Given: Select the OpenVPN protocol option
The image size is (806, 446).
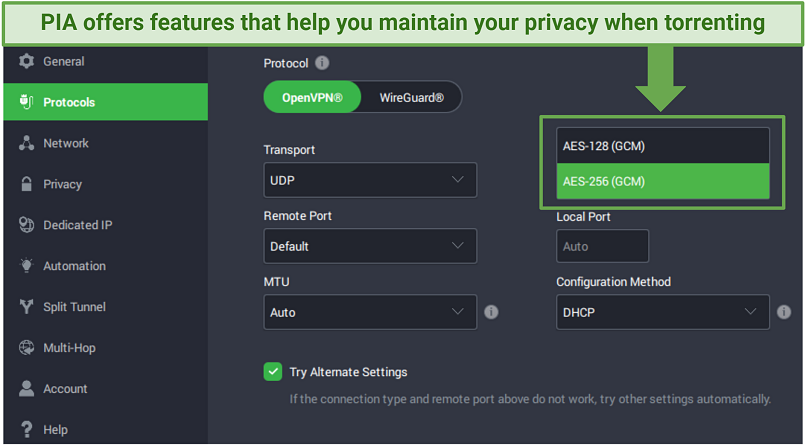Looking at the screenshot, I should (313, 97).
